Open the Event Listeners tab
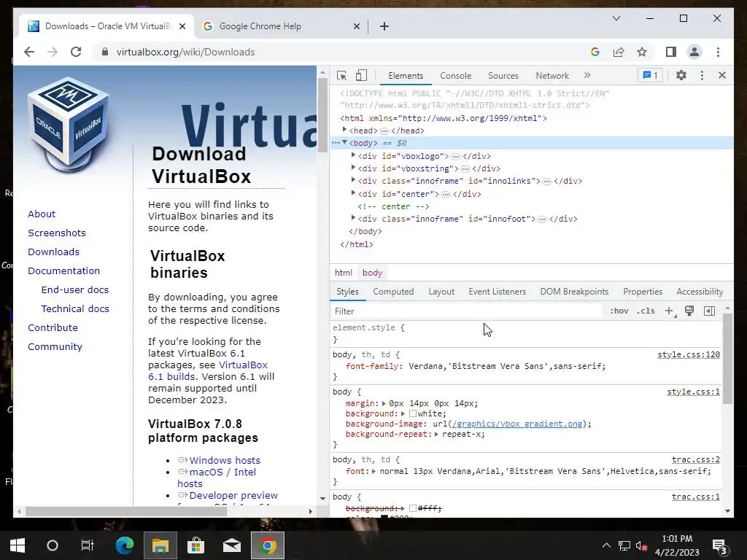Screen dimensions: 747x560 (497, 292)
